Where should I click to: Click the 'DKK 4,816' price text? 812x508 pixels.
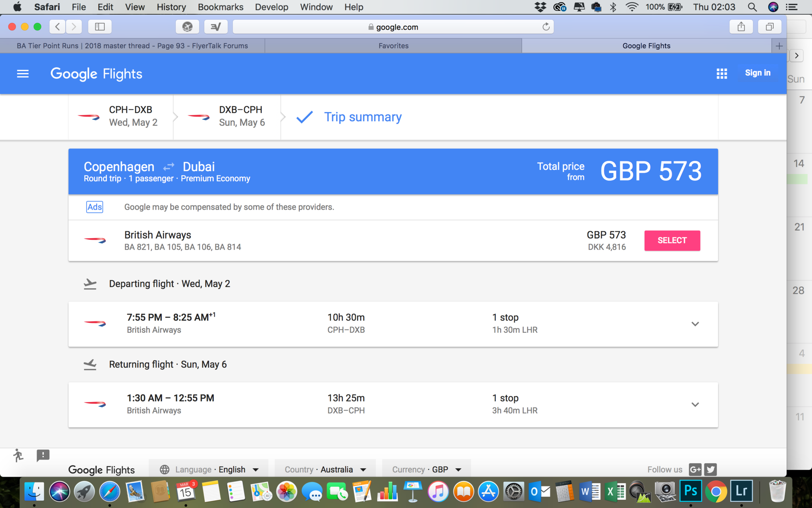(x=607, y=247)
